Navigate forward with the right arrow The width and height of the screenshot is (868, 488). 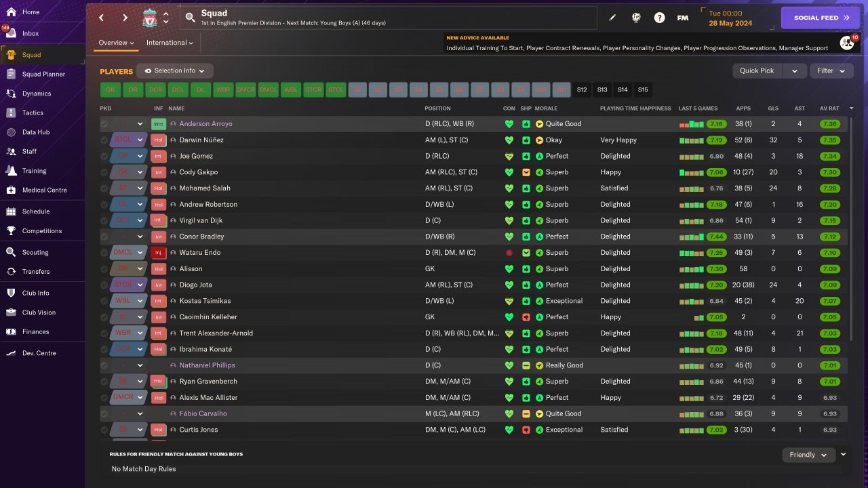125,18
